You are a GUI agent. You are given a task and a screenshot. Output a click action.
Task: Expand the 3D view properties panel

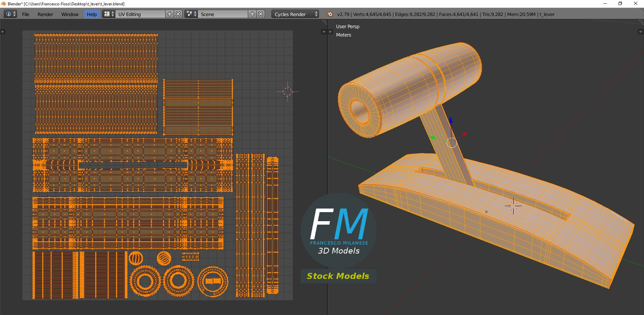click(640, 32)
